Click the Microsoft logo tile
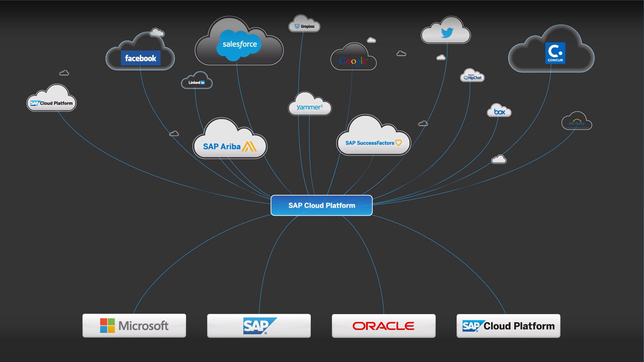 (x=134, y=325)
